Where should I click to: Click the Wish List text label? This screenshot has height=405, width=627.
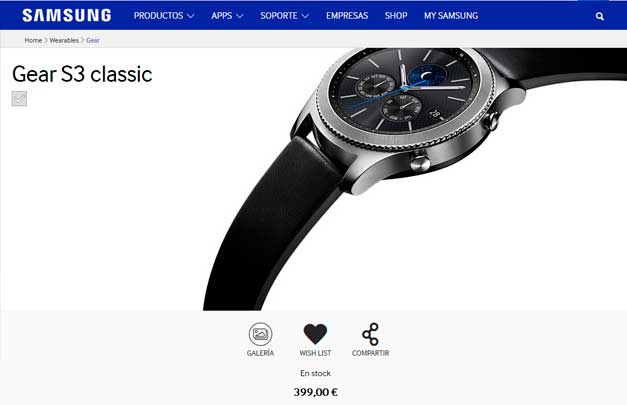click(315, 353)
